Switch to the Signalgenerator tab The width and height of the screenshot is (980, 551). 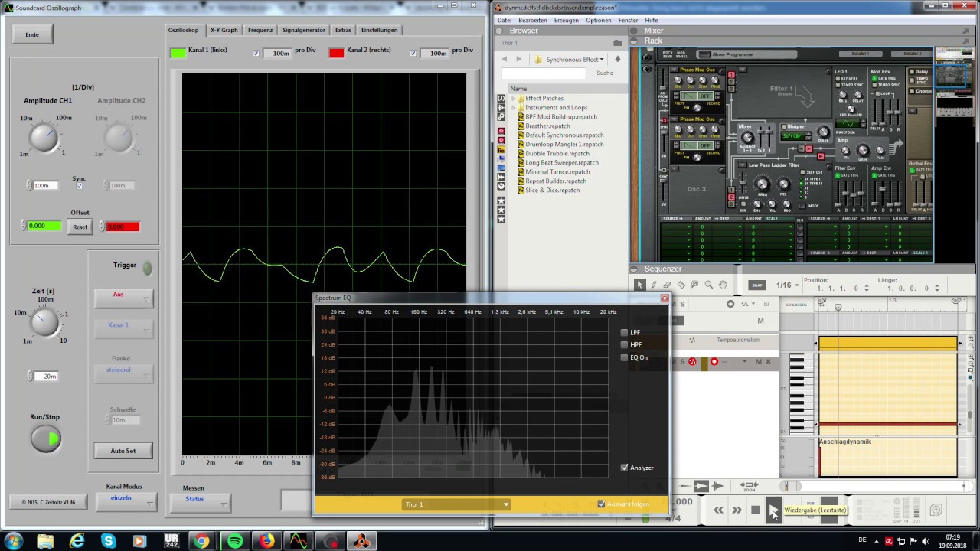tap(304, 30)
